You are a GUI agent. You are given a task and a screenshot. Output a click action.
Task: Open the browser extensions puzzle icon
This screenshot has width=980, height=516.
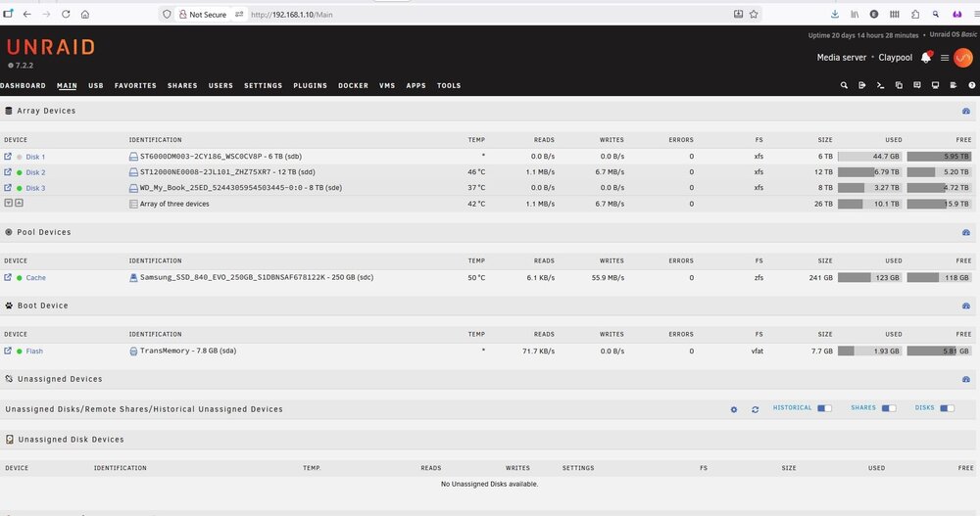915,14
